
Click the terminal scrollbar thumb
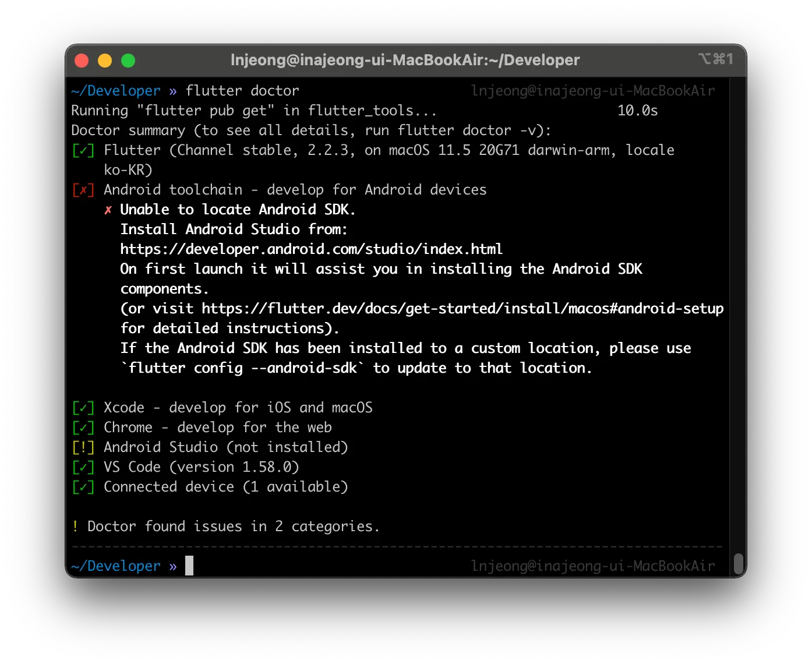click(738, 564)
